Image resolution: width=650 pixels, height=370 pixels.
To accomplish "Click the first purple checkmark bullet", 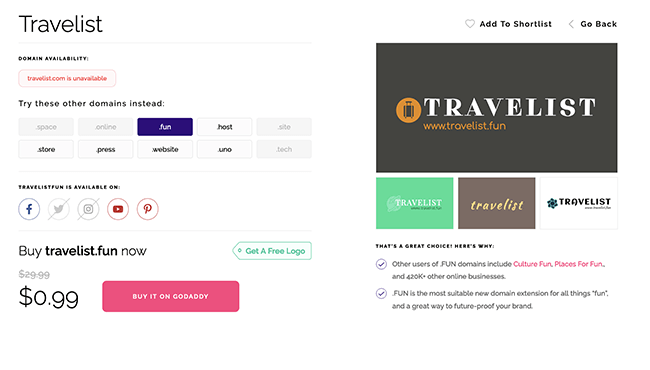I will pyautogui.click(x=381, y=264).
